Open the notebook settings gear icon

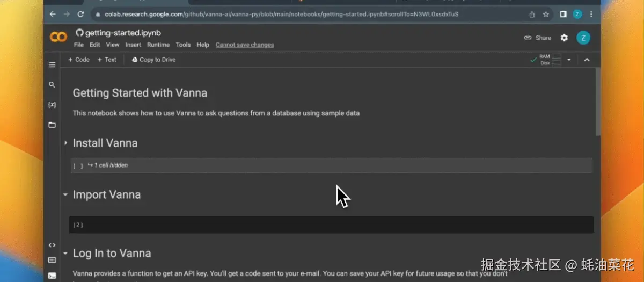point(564,38)
